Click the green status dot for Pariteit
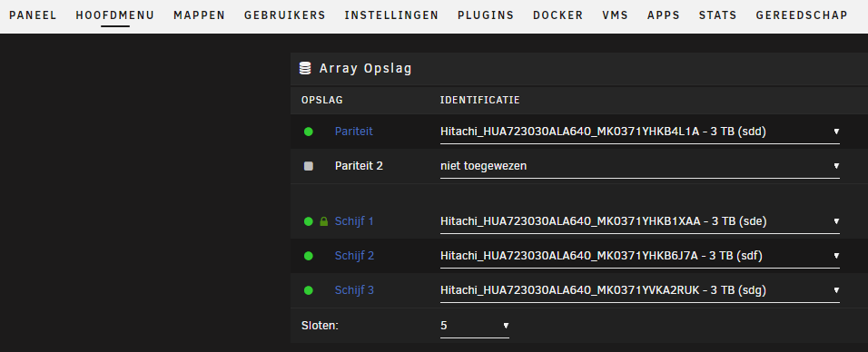This screenshot has width=868, height=352. pos(309,132)
